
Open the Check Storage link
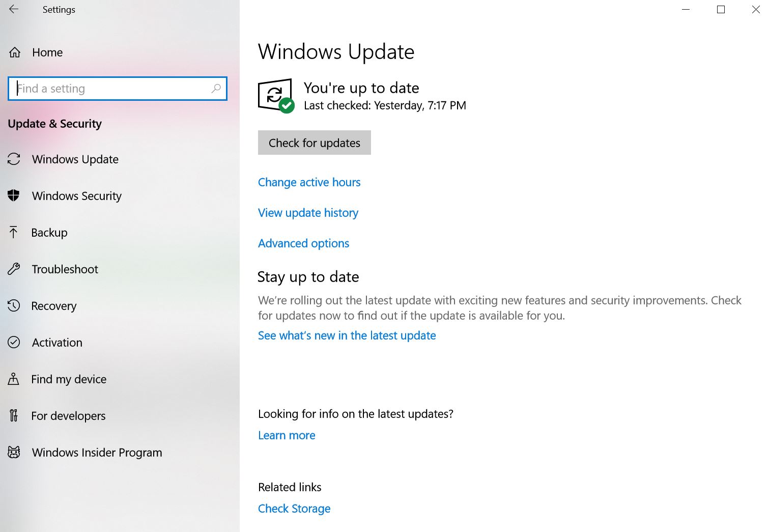[294, 509]
